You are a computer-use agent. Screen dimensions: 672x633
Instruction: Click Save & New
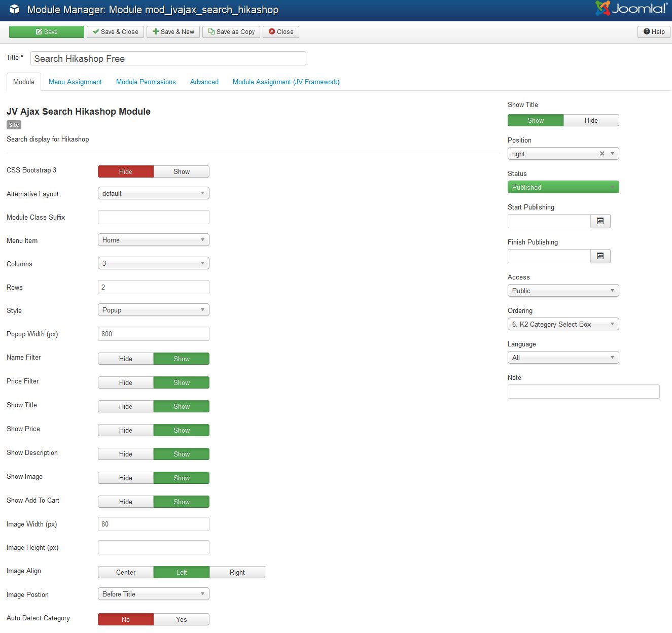point(173,32)
